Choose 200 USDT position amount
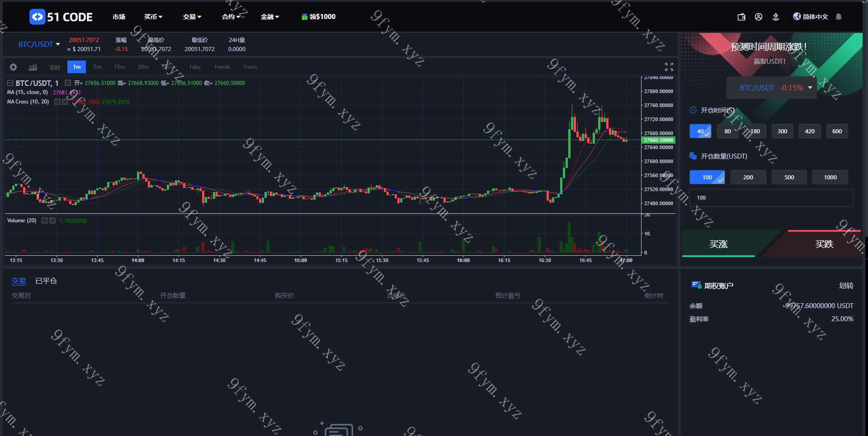This screenshot has width=868, height=436. (748, 177)
